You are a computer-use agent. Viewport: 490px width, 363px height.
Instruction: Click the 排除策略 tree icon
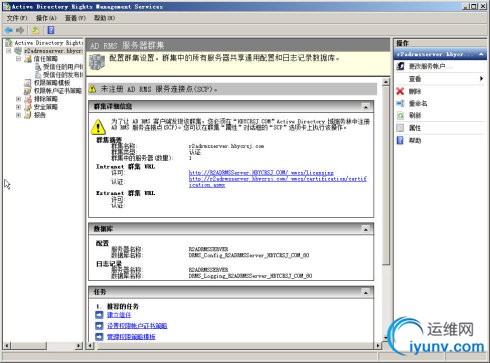(29, 99)
